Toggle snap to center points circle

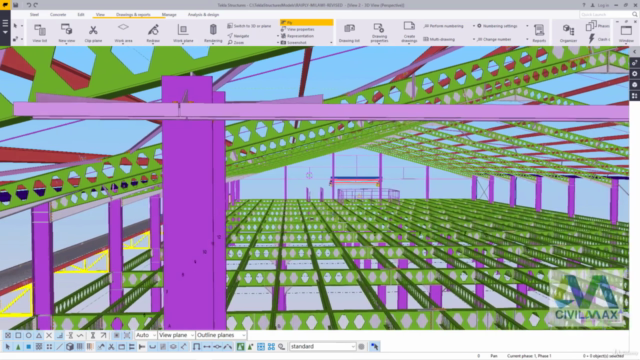click(29, 335)
